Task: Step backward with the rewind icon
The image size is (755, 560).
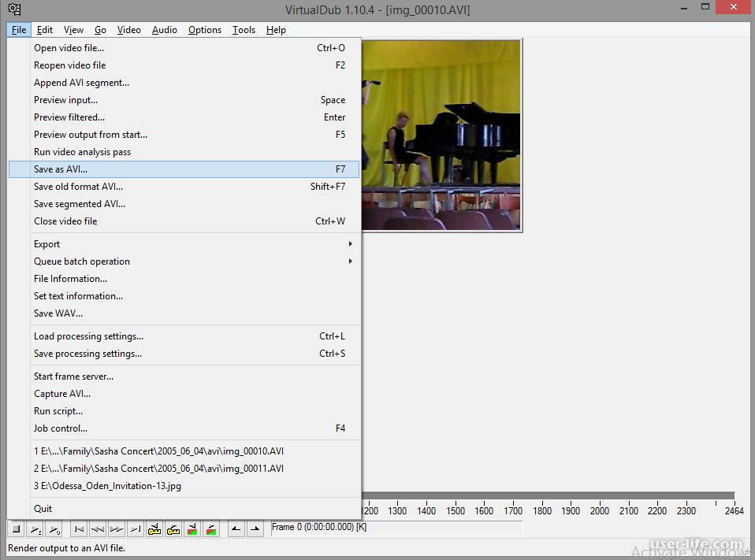Action: pos(98,529)
